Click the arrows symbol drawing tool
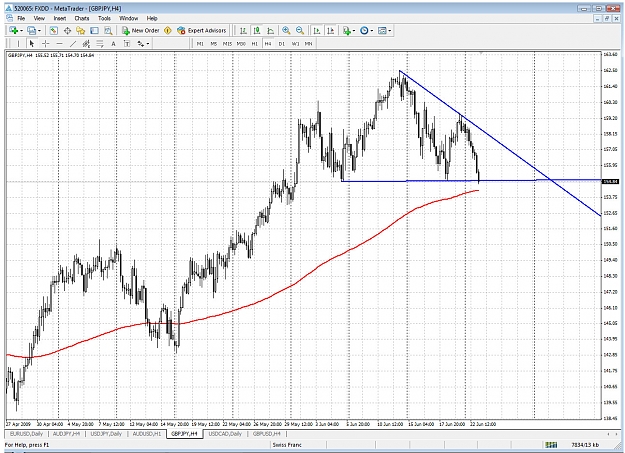Viewport: 625px width, 453px height. tap(141, 43)
